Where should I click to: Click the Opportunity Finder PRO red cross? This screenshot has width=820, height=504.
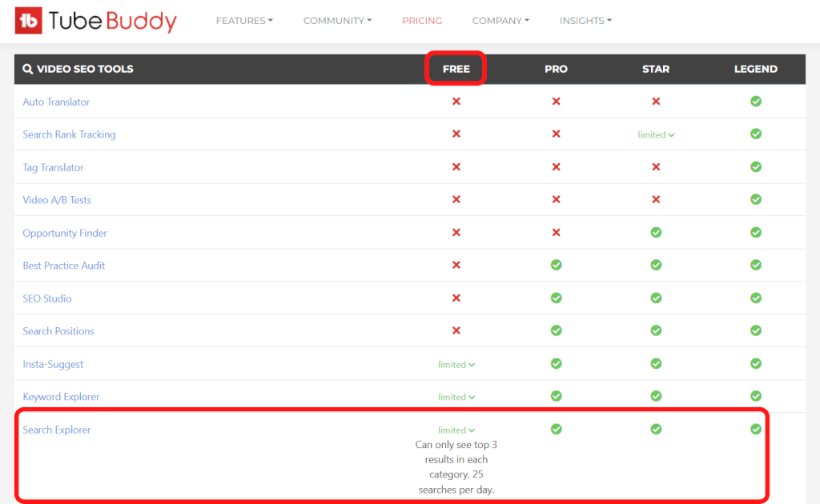[x=556, y=232]
